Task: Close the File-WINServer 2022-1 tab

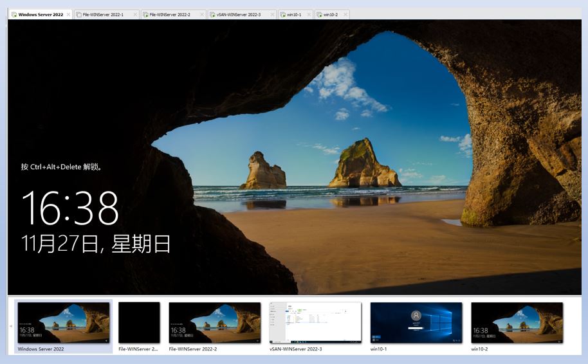Action: pyautogui.click(x=135, y=15)
